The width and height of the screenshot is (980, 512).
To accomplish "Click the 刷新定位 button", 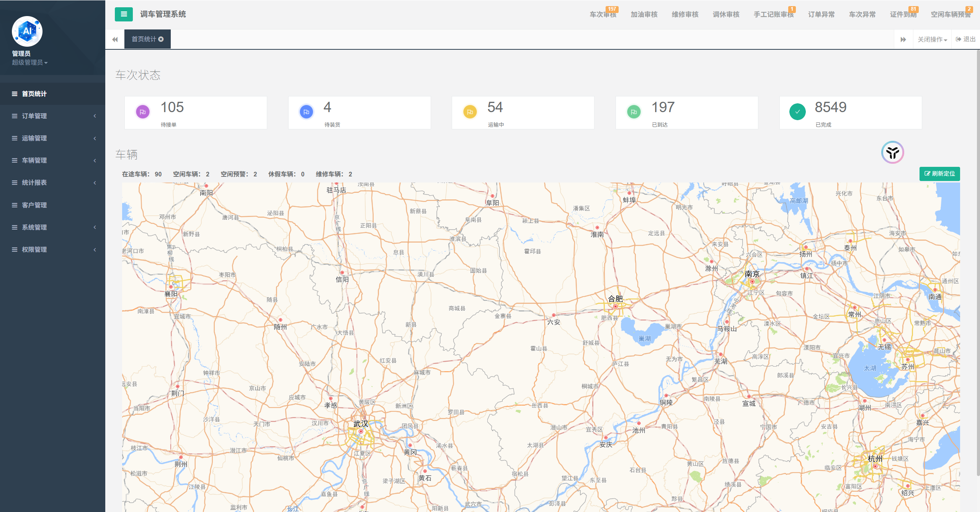I will [940, 174].
